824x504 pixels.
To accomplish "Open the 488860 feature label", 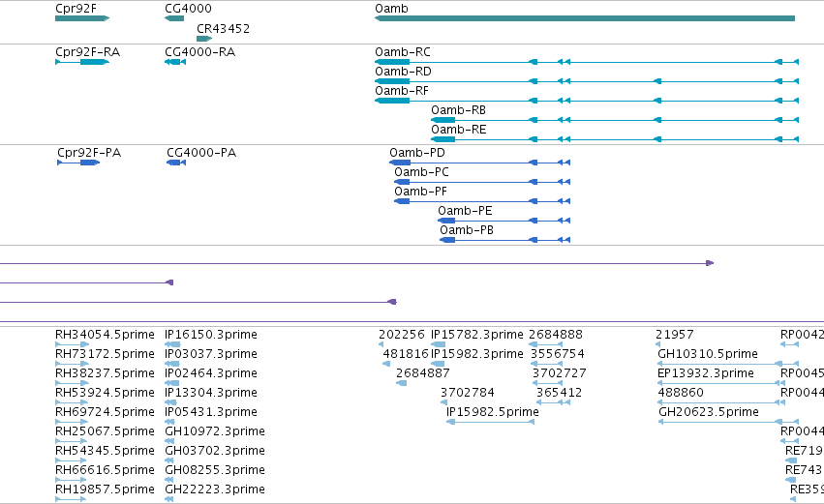I will pyautogui.click(x=681, y=393).
